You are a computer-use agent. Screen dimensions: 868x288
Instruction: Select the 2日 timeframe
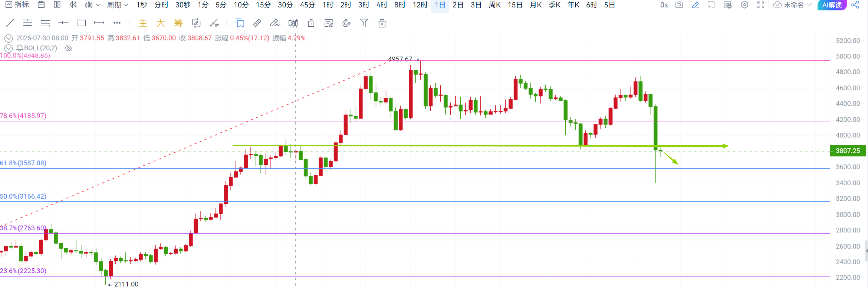coord(458,5)
